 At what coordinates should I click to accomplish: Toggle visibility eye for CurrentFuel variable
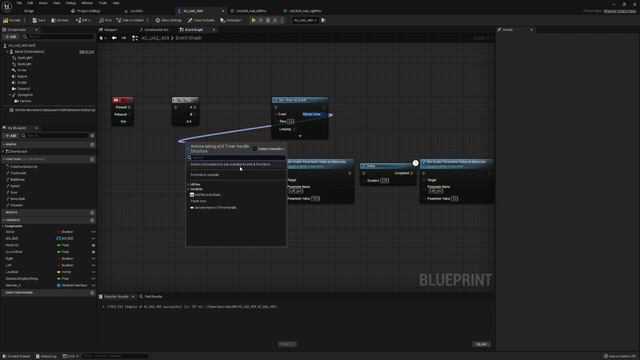click(x=93, y=252)
